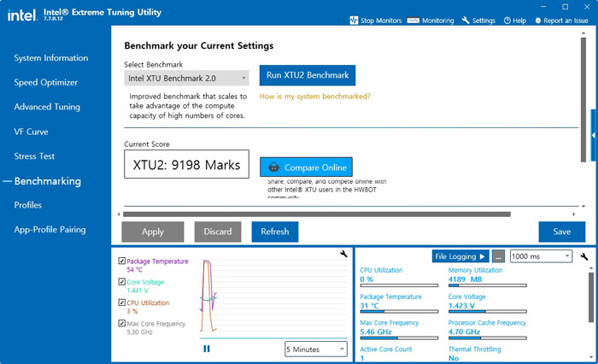Click the Stop Monitors icon
This screenshot has width=598, height=364.
355,21
